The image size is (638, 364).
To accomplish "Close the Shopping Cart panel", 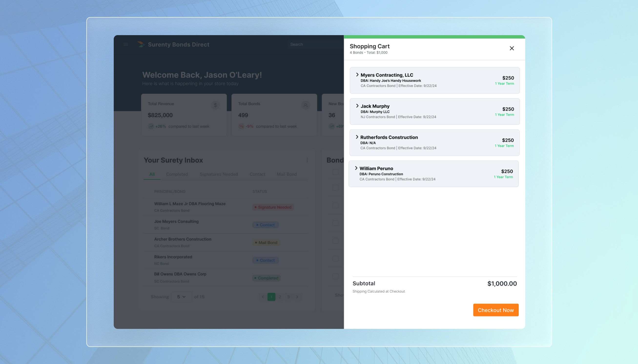I will point(512,48).
